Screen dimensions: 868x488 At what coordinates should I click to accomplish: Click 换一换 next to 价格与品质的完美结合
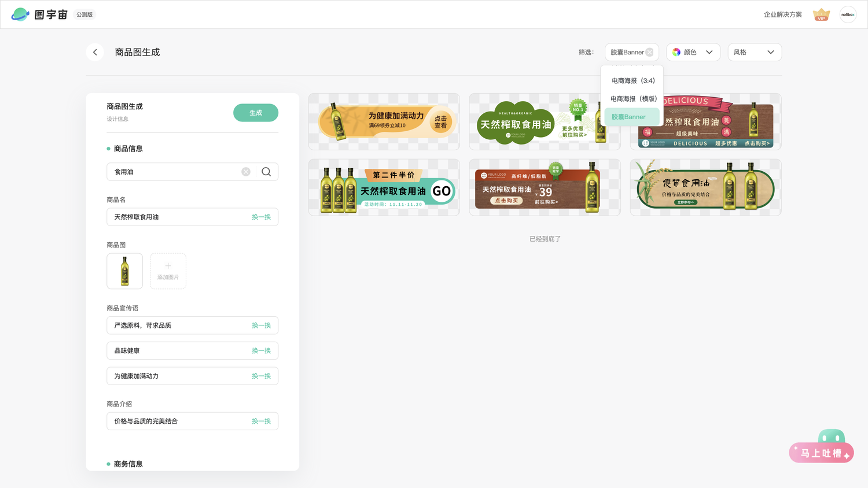pos(261,421)
